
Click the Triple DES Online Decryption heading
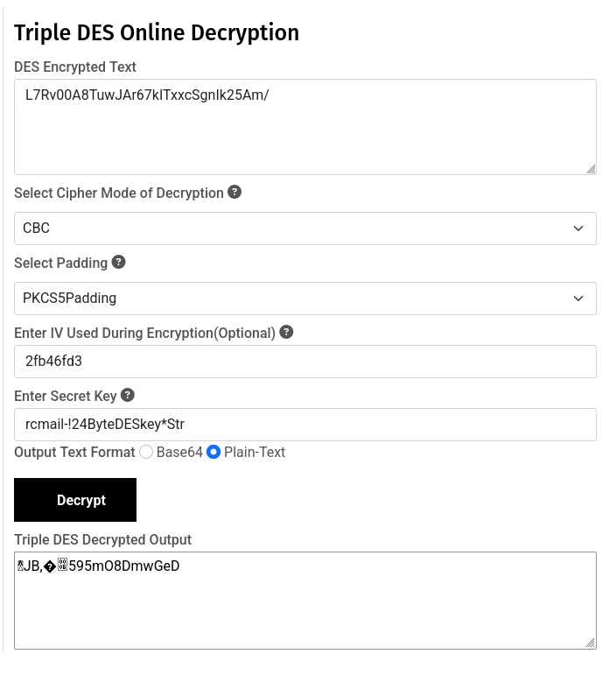coord(157,32)
